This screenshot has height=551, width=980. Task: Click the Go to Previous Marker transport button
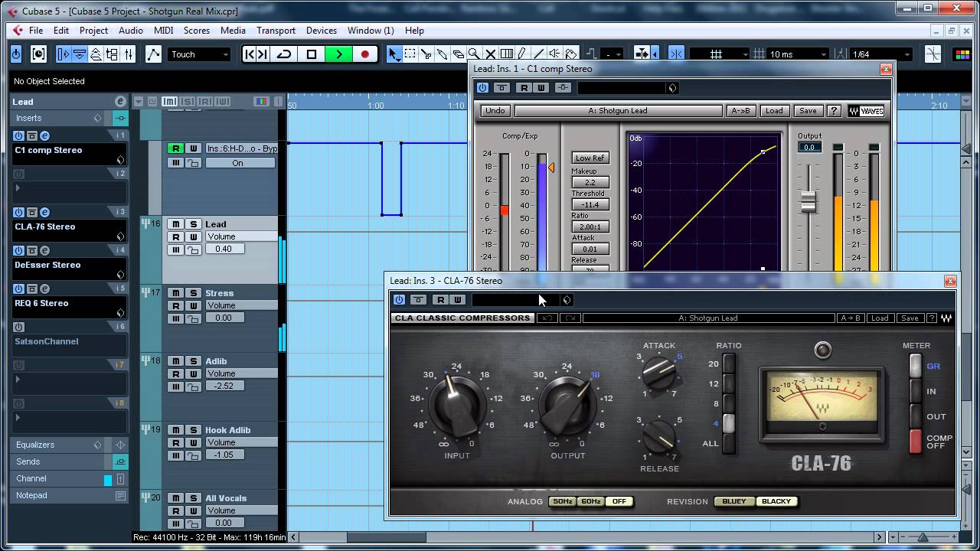250,54
